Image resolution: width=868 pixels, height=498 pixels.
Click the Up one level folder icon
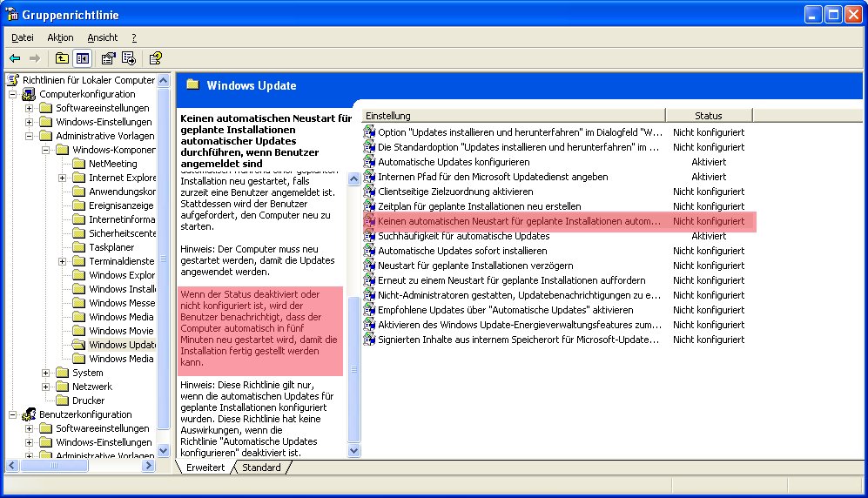62,58
